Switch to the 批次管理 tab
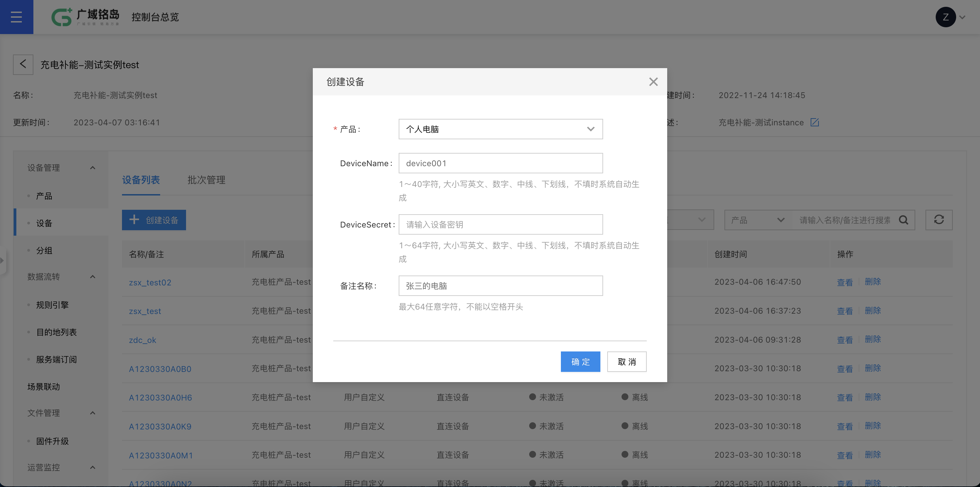 (x=206, y=180)
